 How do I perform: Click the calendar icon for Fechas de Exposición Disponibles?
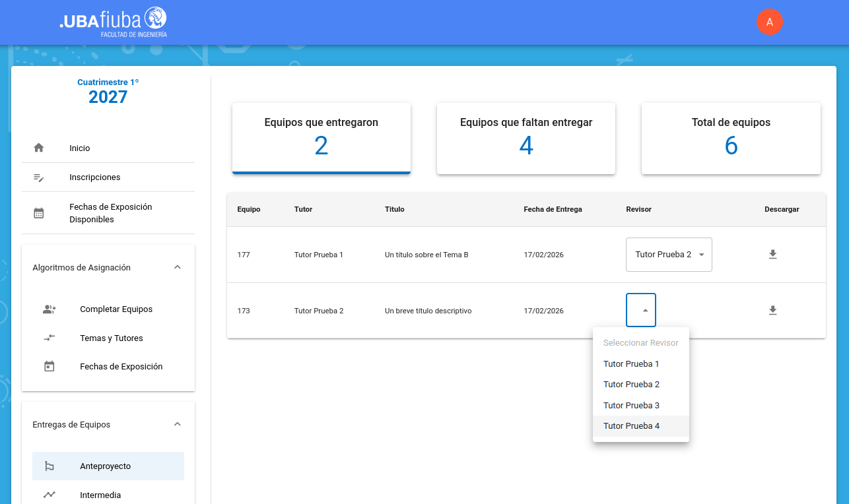39,213
